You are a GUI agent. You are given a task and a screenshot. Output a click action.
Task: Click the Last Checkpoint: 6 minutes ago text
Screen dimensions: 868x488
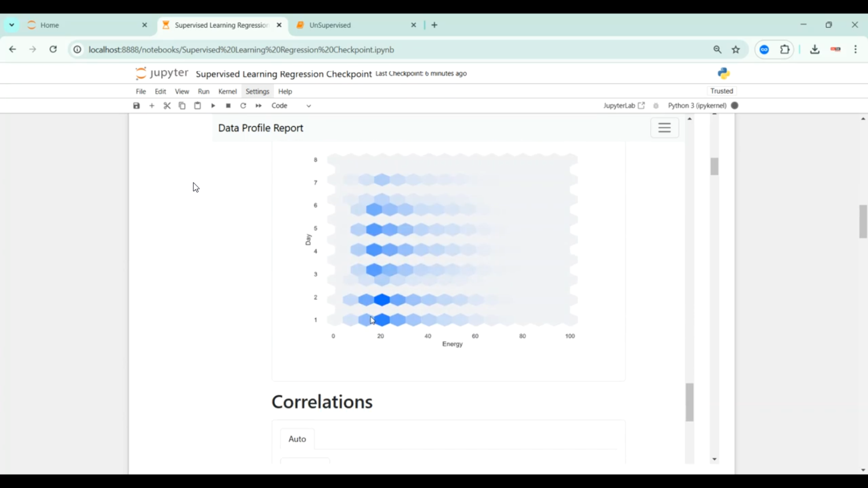click(421, 73)
